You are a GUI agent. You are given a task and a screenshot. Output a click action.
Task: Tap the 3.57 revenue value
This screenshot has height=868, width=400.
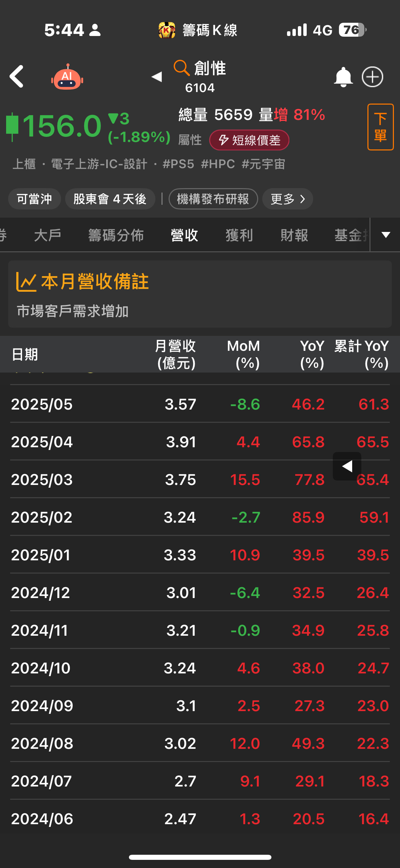tap(180, 404)
